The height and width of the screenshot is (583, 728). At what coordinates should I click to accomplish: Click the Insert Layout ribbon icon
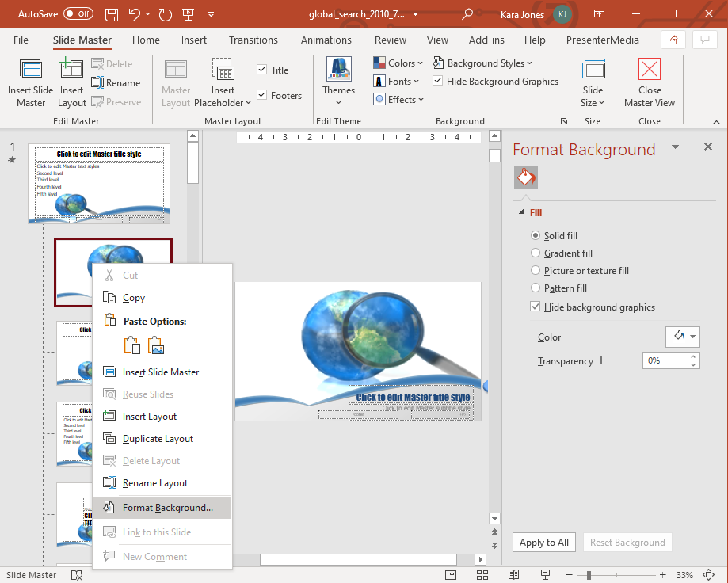coord(71,69)
